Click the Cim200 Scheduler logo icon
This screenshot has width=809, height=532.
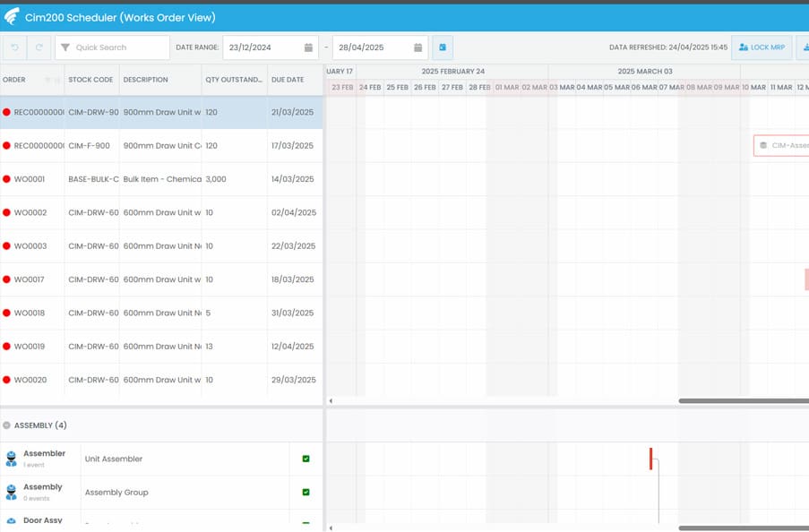click(x=12, y=16)
